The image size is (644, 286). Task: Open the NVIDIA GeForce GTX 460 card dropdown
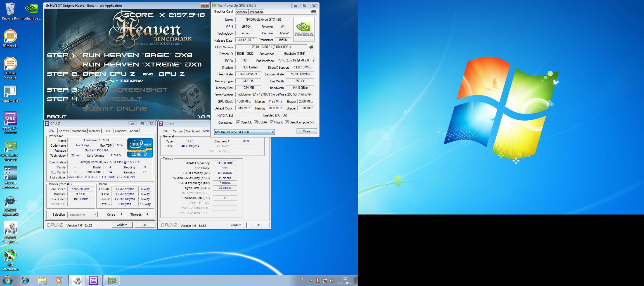(244, 132)
